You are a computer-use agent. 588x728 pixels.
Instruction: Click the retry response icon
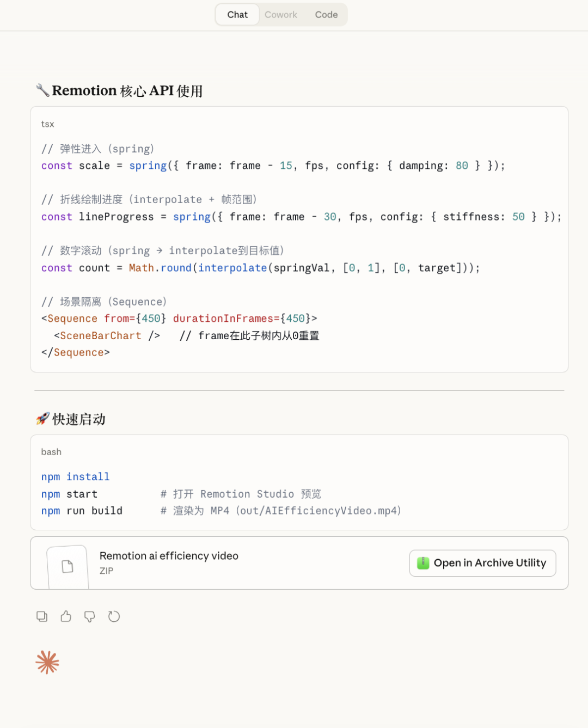[114, 616]
